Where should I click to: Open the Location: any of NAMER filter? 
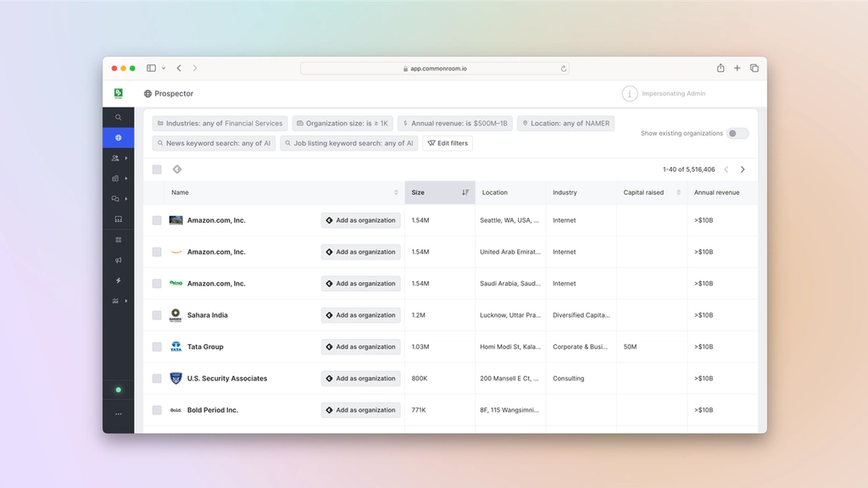(565, 124)
